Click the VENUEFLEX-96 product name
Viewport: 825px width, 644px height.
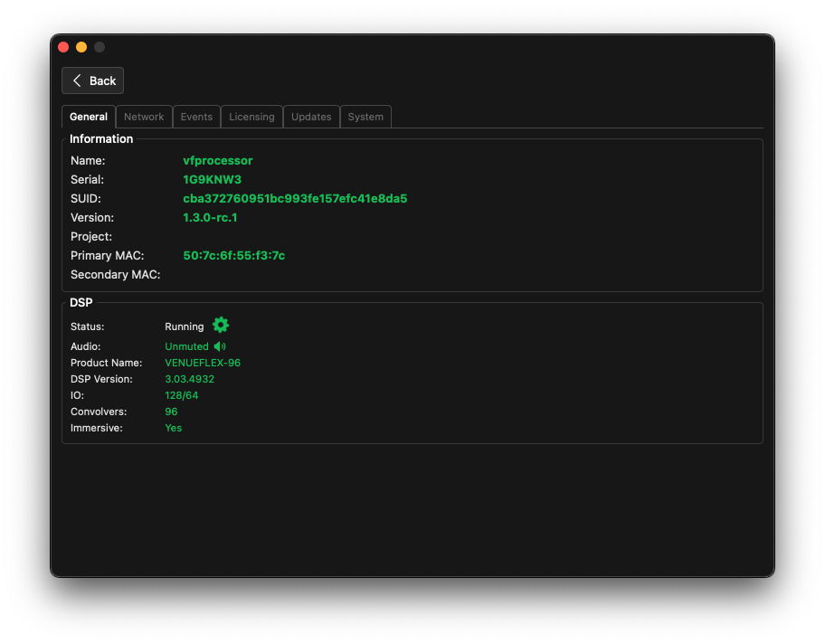[203, 363]
